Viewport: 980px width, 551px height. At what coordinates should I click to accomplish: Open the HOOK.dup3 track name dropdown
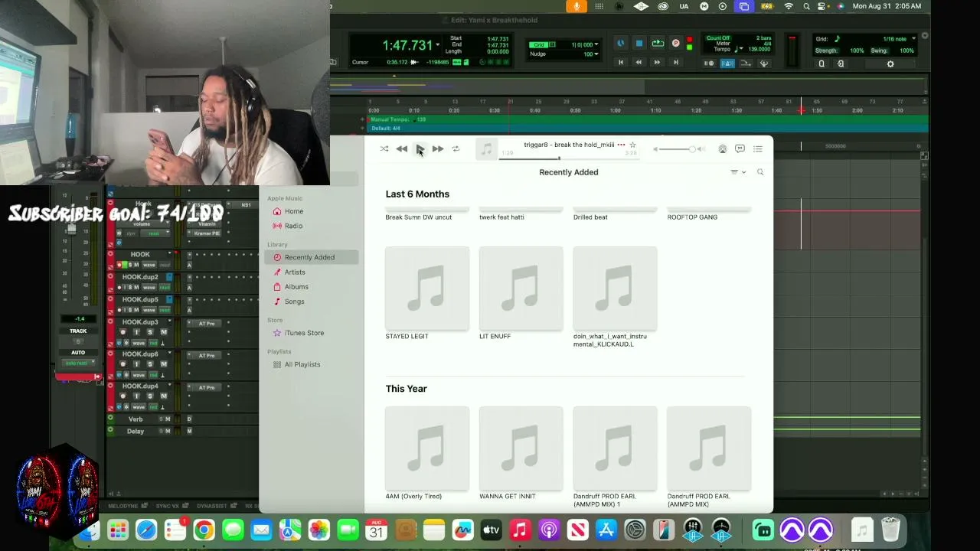point(170,322)
